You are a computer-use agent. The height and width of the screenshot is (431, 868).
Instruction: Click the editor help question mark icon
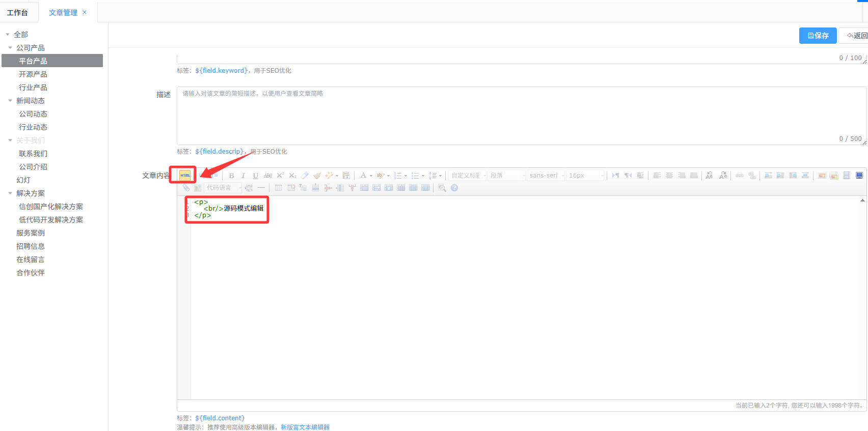pyautogui.click(x=454, y=188)
